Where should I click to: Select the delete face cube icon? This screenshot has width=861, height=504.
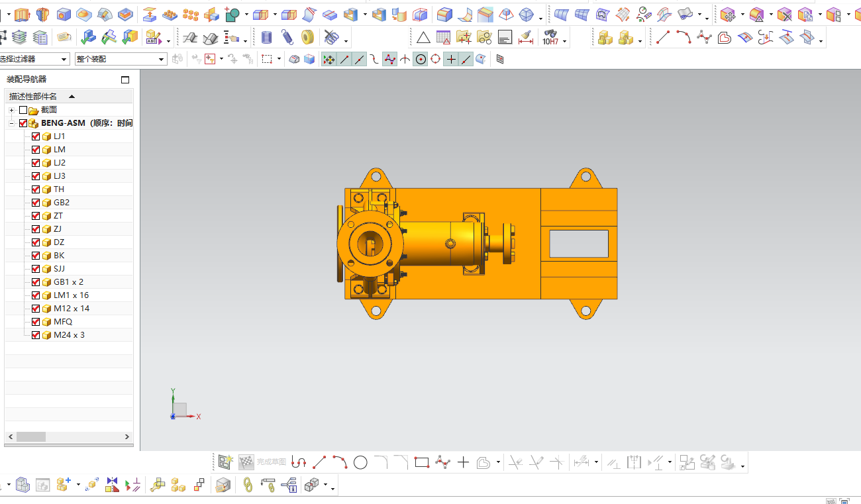tap(785, 14)
